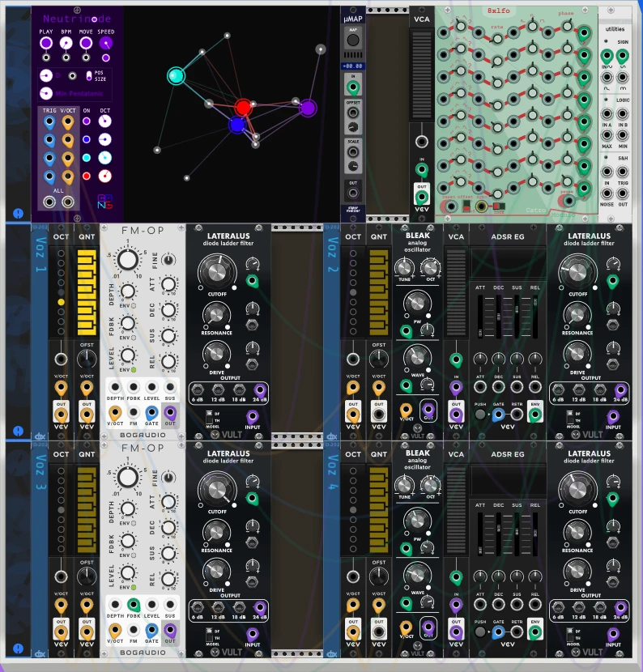
Task: Click the ATT slider on Voz 2 ADSR EG
Action: point(480,317)
